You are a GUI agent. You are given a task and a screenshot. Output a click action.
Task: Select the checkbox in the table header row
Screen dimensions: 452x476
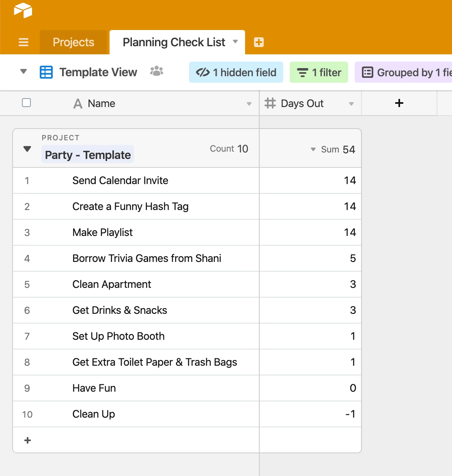26,103
